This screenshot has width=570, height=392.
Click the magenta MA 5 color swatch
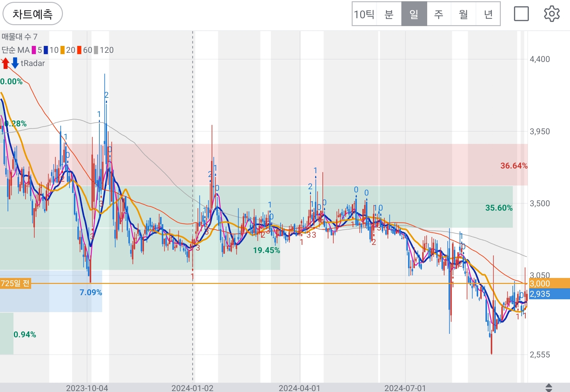click(34, 50)
